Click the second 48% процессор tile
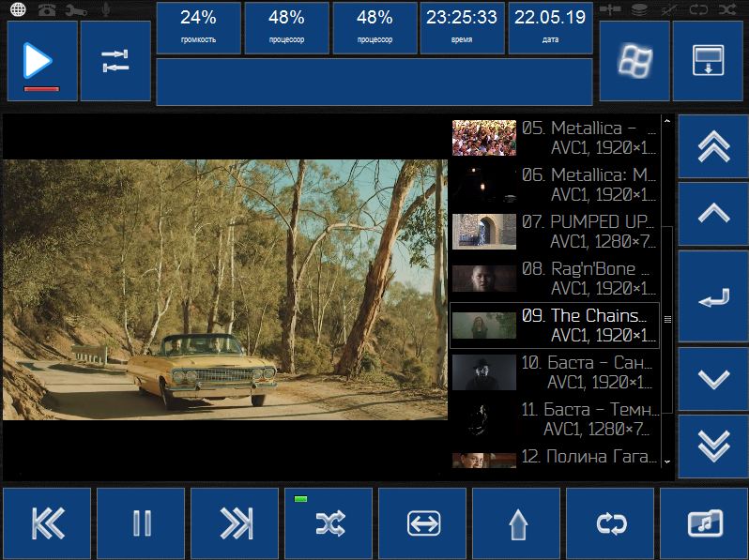 pos(374,28)
